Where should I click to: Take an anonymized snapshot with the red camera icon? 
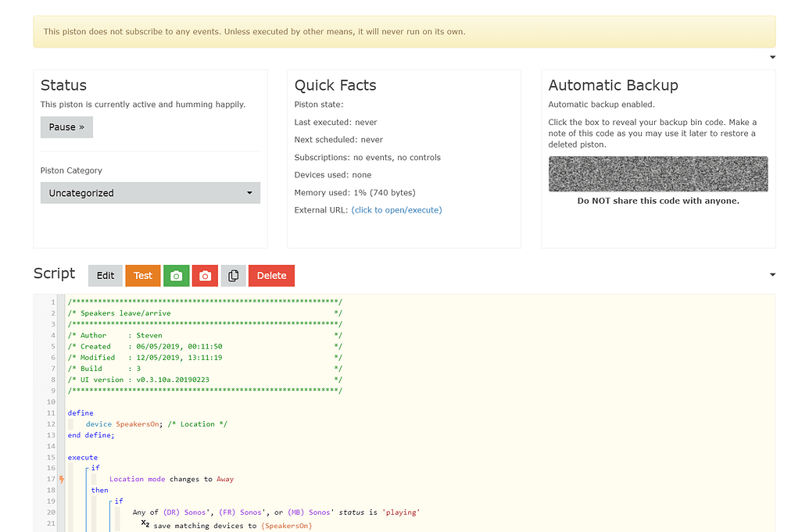pyautogui.click(x=204, y=276)
